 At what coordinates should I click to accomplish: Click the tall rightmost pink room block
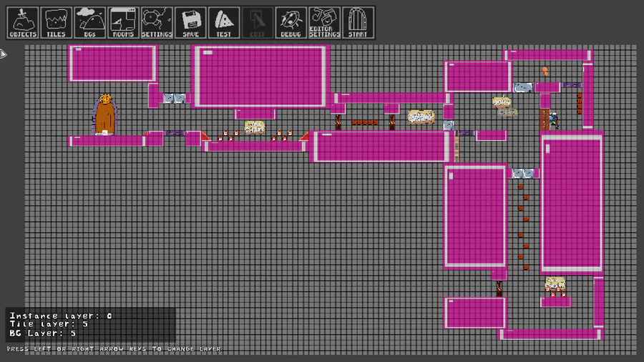point(572,202)
